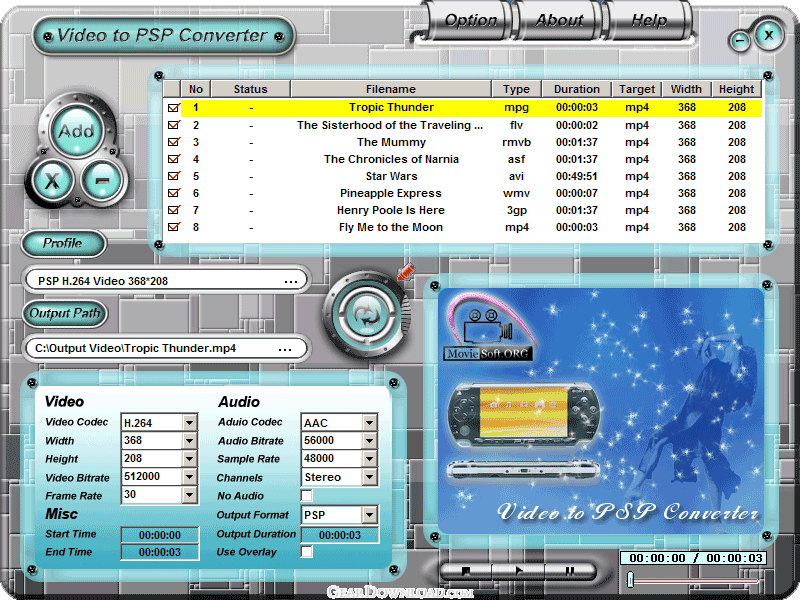Click the round minus button under Add
800x600 pixels.
click(x=102, y=180)
